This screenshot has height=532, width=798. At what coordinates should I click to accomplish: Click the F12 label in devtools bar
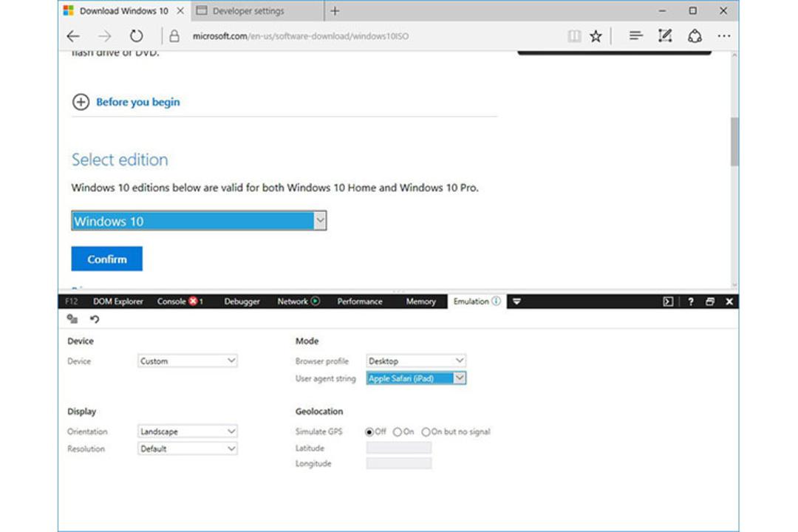tap(71, 301)
